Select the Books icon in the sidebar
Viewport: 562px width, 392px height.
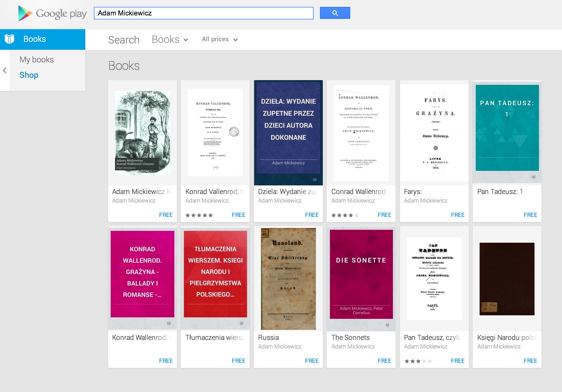pos(9,39)
